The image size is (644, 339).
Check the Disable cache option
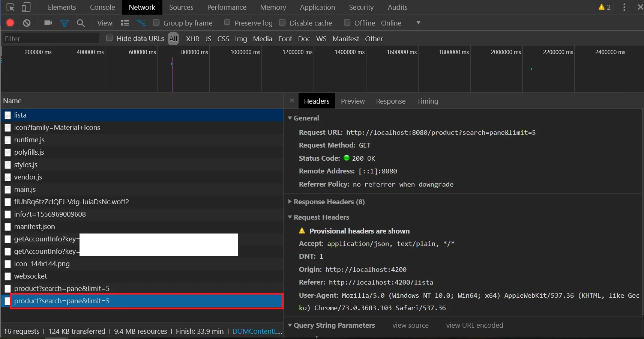pyautogui.click(x=282, y=23)
